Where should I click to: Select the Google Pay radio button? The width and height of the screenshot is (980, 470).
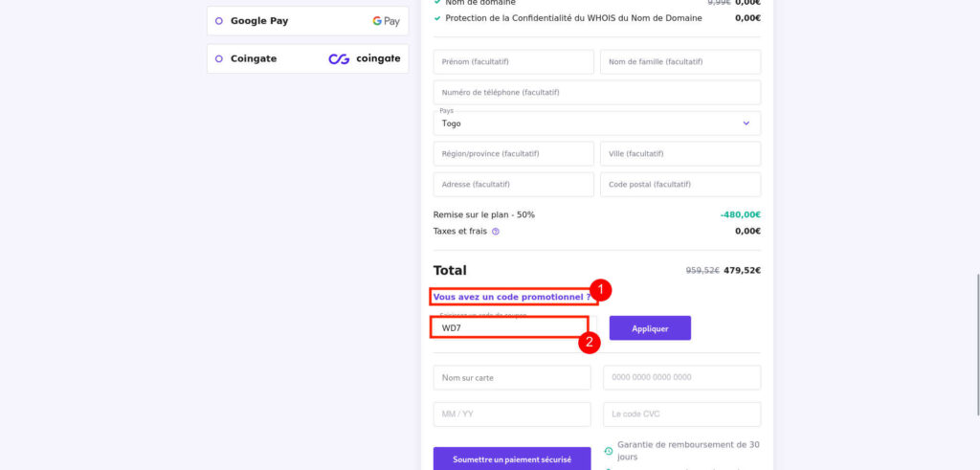219,21
